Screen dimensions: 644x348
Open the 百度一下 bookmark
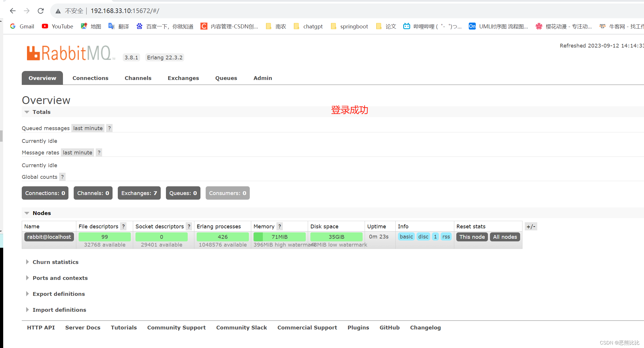pos(165,26)
